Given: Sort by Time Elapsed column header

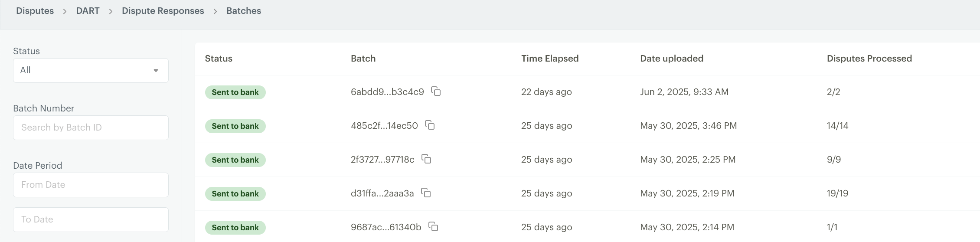Looking at the screenshot, I should click(550, 59).
